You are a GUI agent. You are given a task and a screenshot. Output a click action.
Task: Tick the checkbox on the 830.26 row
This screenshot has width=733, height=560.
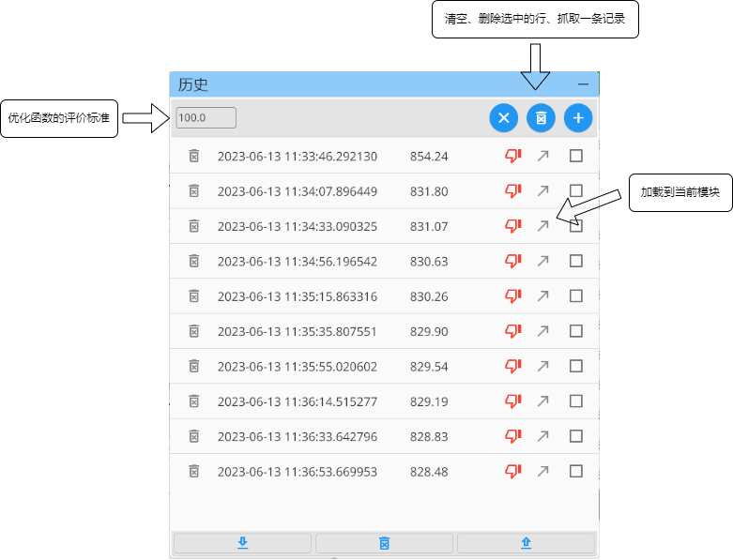(x=576, y=295)
